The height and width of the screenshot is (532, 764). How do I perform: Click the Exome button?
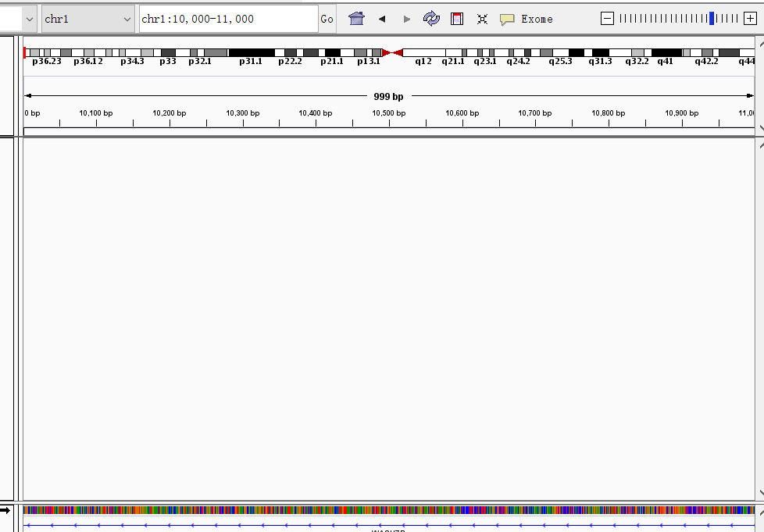point(537,19)
